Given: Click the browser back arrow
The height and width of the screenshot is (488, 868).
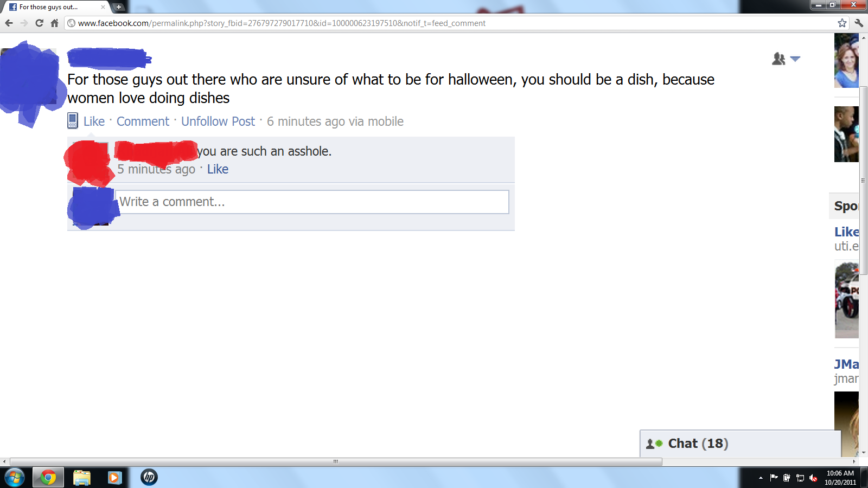Looking at the screenshot, I should (9, 23).
